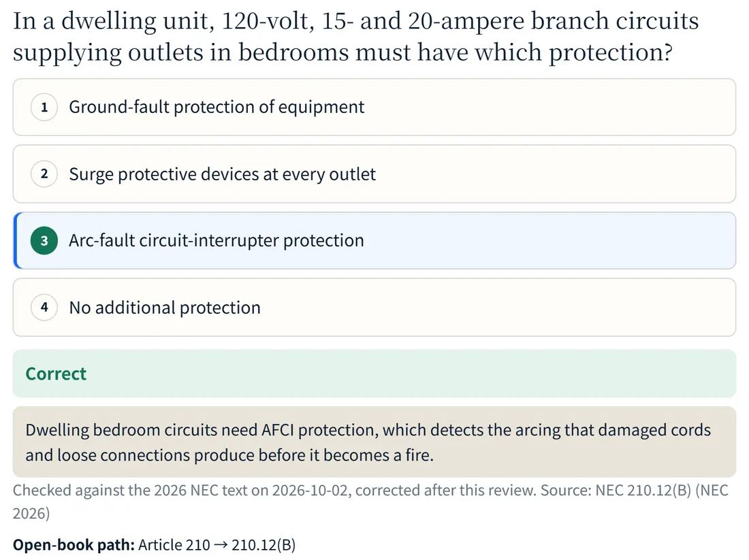Click the AFCI explanation box

(x=374, y=442)
